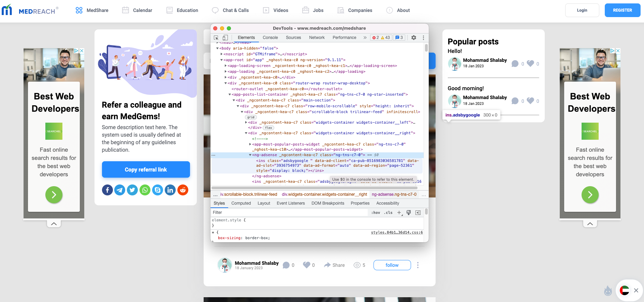The image size is (644, 302).
Task: Switch to DevTools Elements tab
Action: [x=246, y=38]
